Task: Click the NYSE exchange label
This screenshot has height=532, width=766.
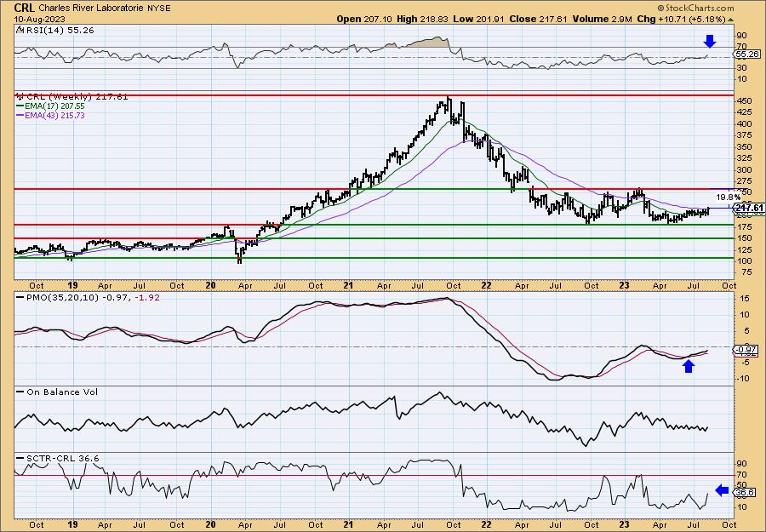Action: pos(159,9)
